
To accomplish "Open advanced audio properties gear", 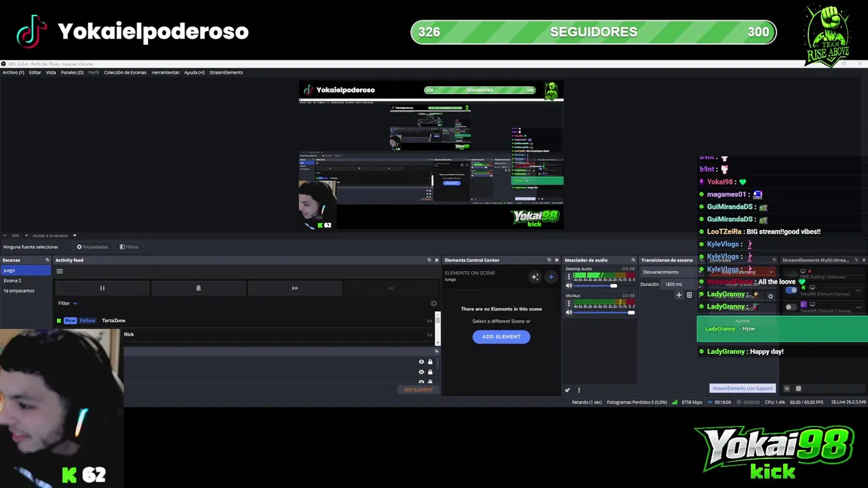I will point(568,390).
